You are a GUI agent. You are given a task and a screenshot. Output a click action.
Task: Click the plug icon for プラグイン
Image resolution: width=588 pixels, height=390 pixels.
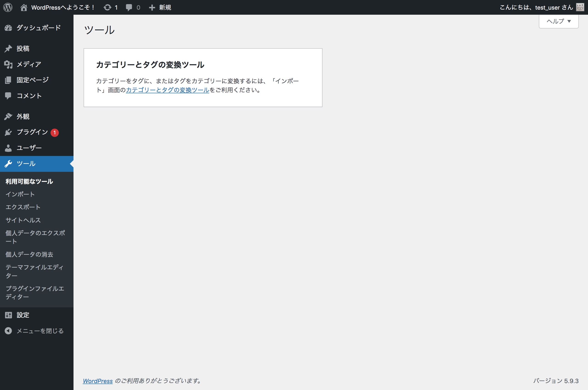[x=8, y=132]
